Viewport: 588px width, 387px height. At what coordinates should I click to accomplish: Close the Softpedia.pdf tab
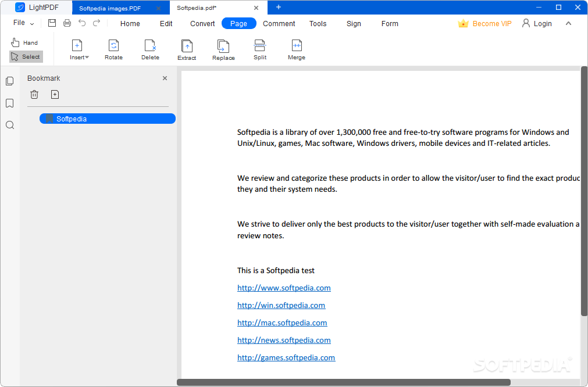256,8
